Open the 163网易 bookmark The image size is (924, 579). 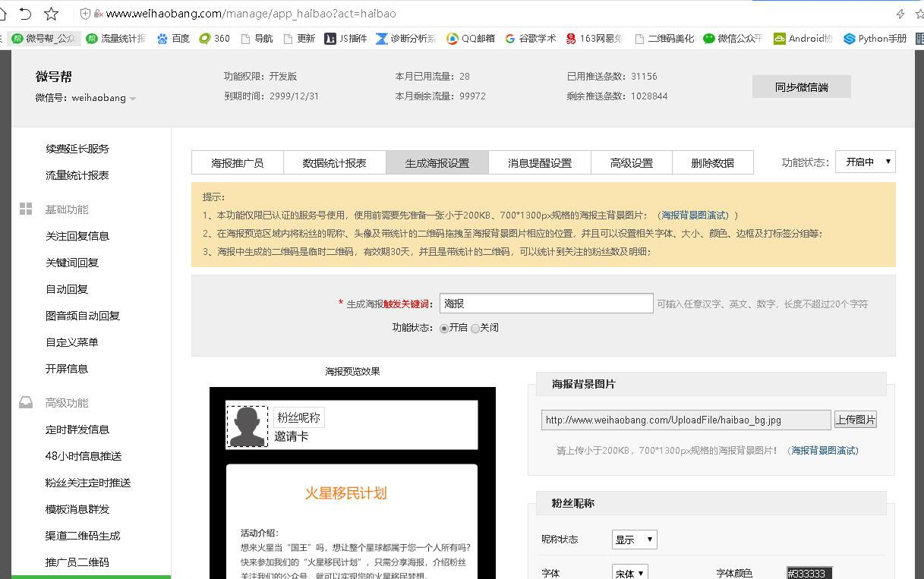pos(594,38)
